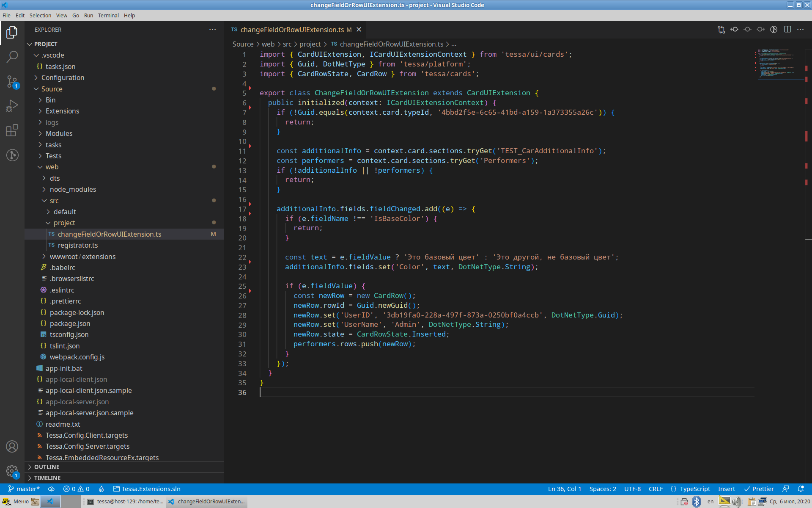Open the Search view in activity bar
Image resolution: width=812 pixels, height=508 pixels.
[12, 57]
